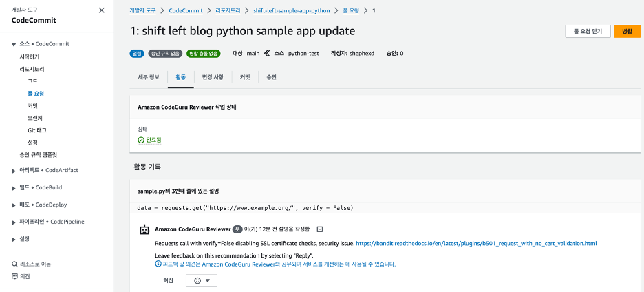
Task: Click the green 병합 충돌 없음 badge
Action: [x=204, y=54]
